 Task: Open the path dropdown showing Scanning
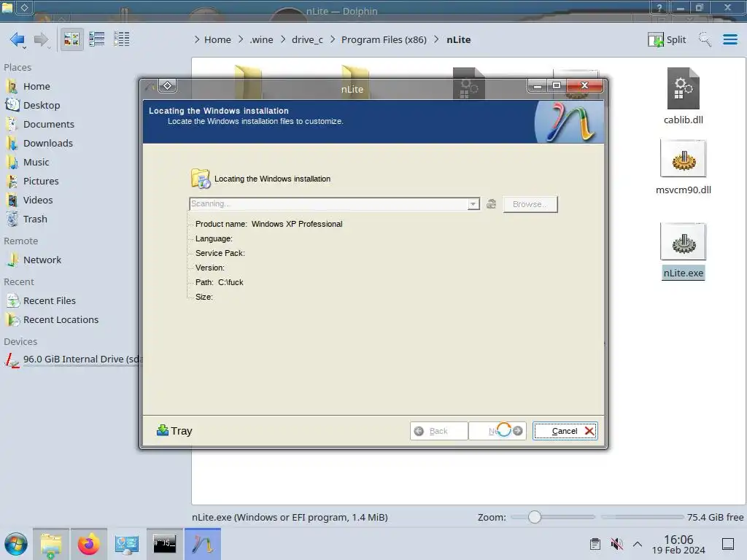coord(473,204)
